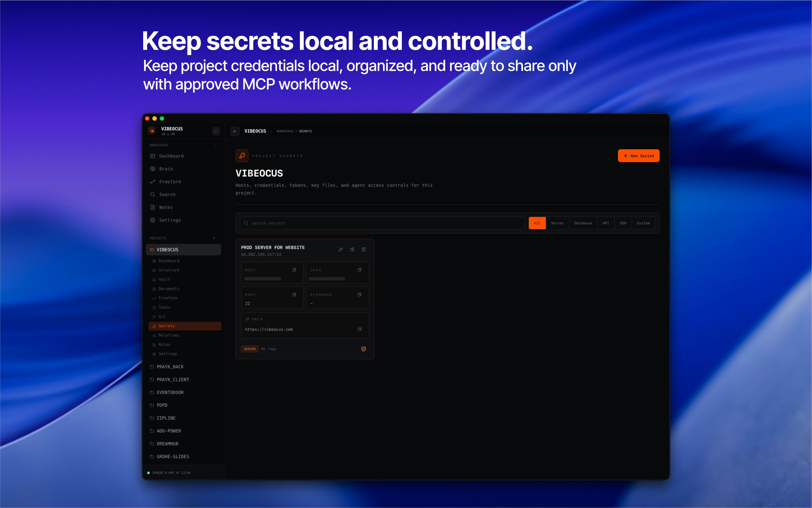Open Freeform under VIBEOCUS project
Image resolution: width=812 pixels, height=508 pixels.
pos(185,298)
